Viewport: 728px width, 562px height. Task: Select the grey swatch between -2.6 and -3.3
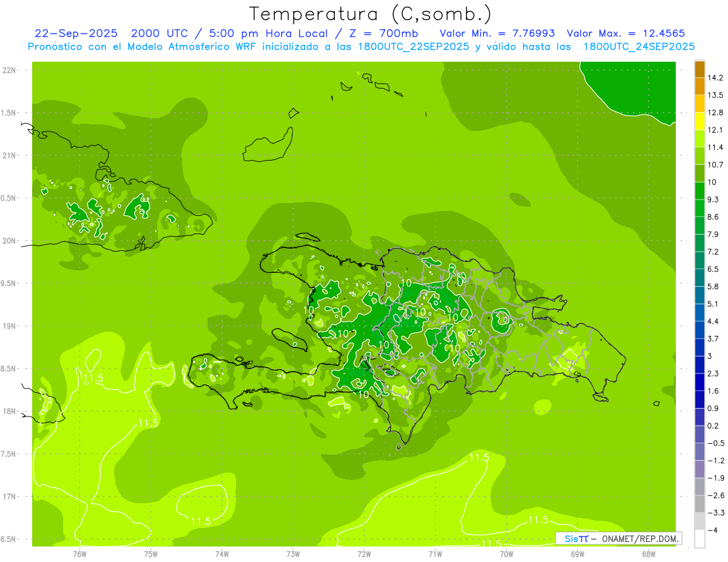click(x=699, y=504)
